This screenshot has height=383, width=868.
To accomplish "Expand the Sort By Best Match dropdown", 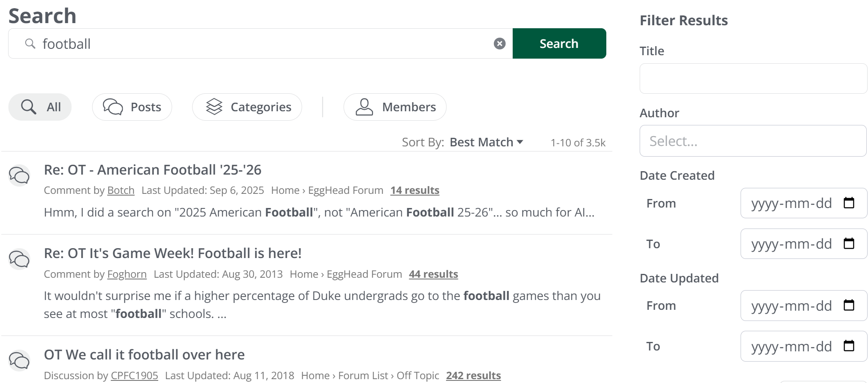I will point(486,142).
